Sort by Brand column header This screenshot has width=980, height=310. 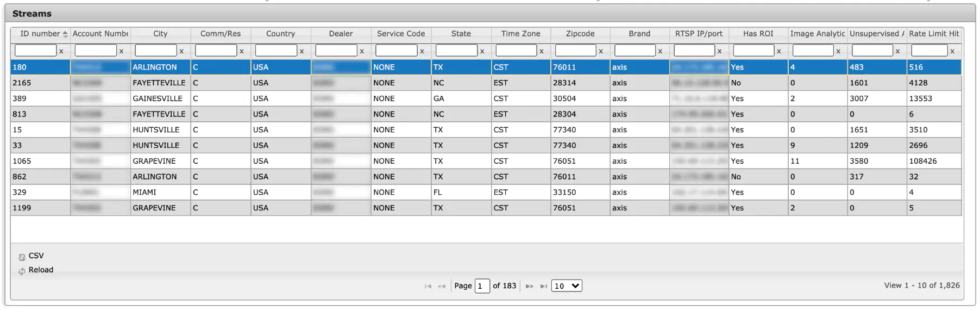click(639, 34)
